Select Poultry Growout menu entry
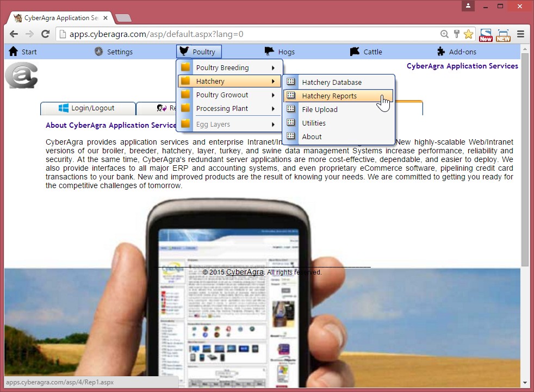The height and width of the screenshot is (392, 534). pos(229,95)
